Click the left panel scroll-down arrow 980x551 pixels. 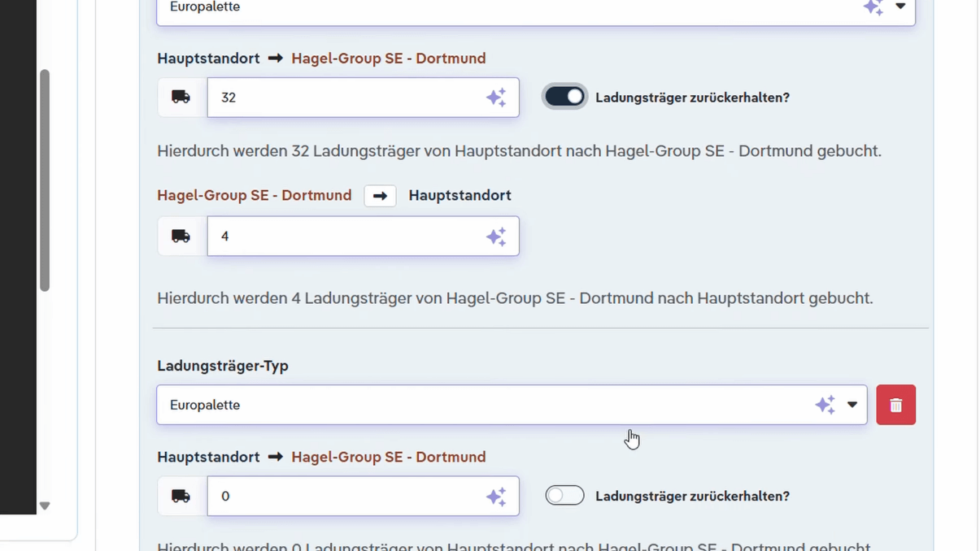(45, 505)
